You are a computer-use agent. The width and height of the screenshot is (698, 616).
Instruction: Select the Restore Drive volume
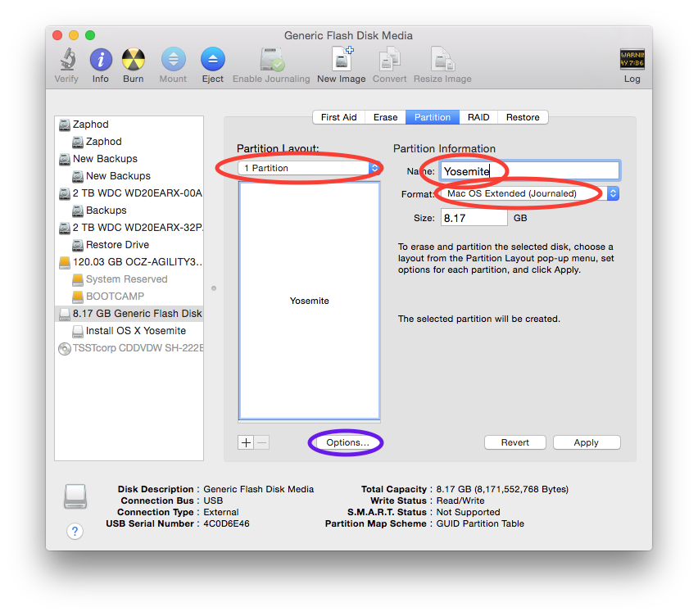coord(129,245)
